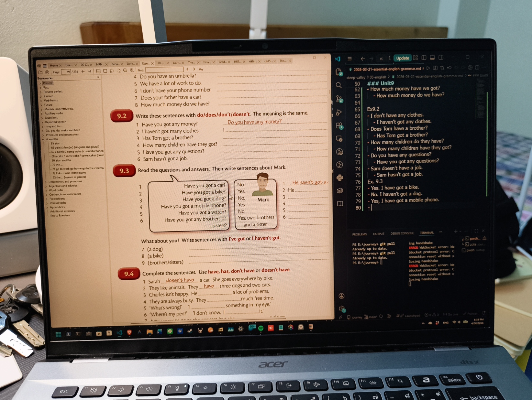
Task: Close the Esse... PDF tab
Action: click(x=153, y=63)
